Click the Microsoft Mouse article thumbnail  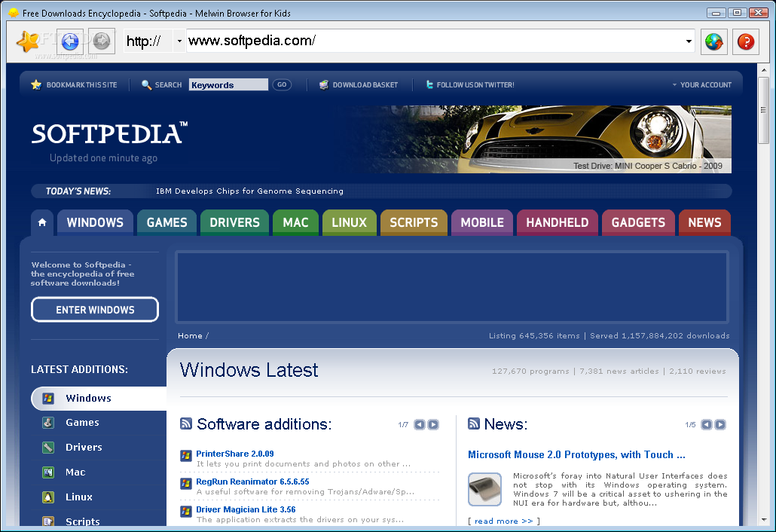click(x=485, y=489)
